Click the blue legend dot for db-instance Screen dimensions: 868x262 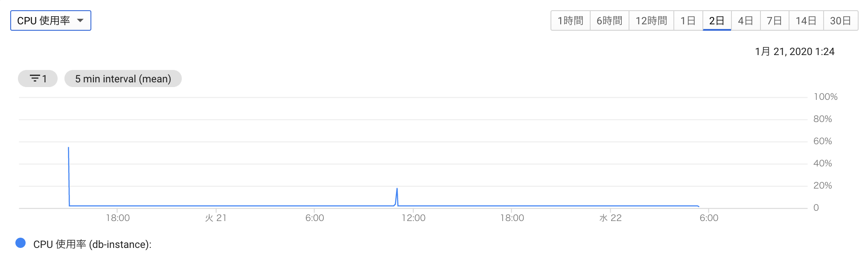point(20,243)
